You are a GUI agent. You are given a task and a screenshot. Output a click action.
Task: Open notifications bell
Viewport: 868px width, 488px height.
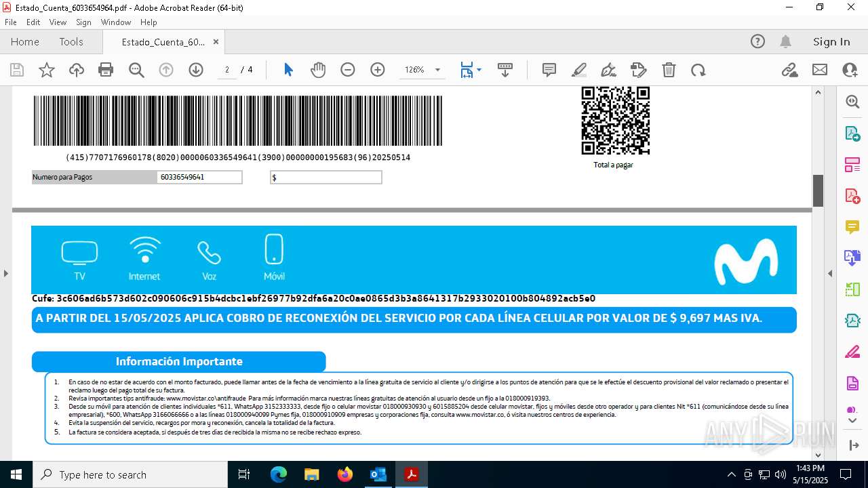(x=786, y=41)
